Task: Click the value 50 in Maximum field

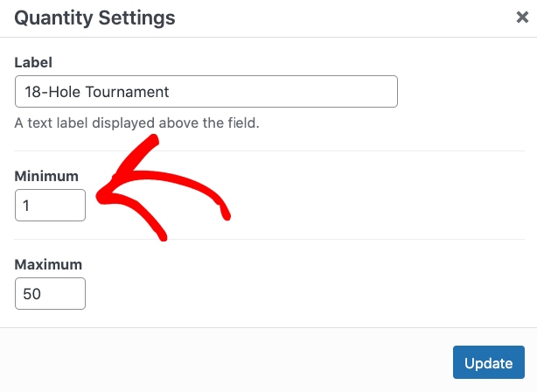Action: pyautogui.click(x=32, y=294)
